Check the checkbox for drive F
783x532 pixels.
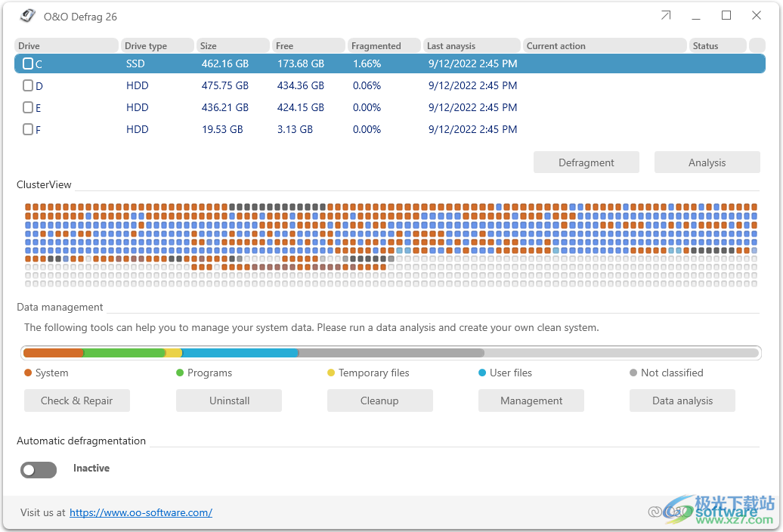(x=28, y=129)
